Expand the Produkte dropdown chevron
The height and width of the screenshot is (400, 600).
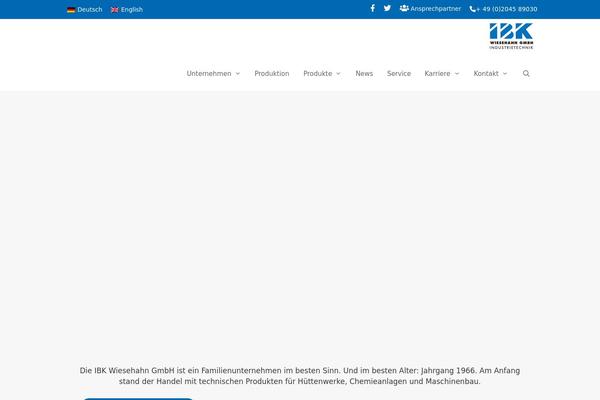(338, 73)
